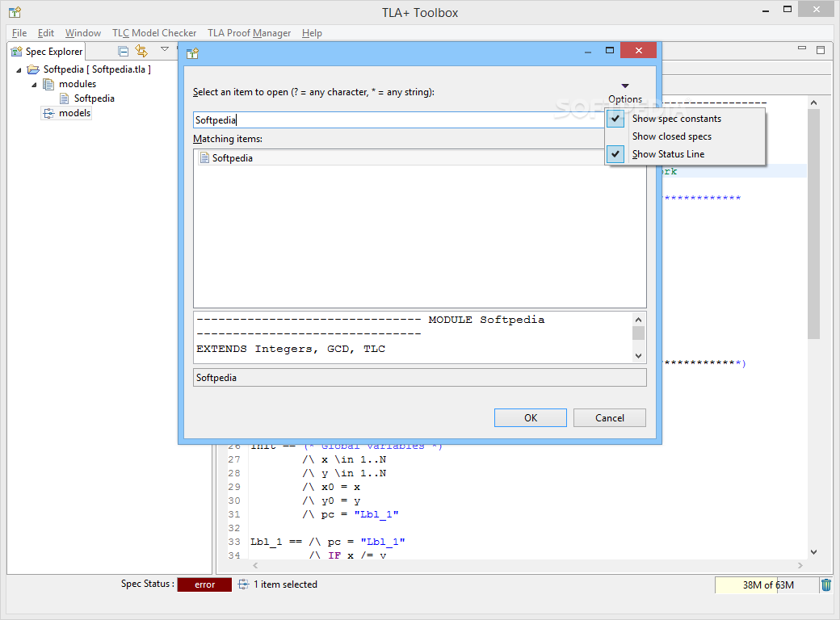Click MODULE Softpedia text in preview pane
Screen dimensions: 840x620
[x=486, y=320]
